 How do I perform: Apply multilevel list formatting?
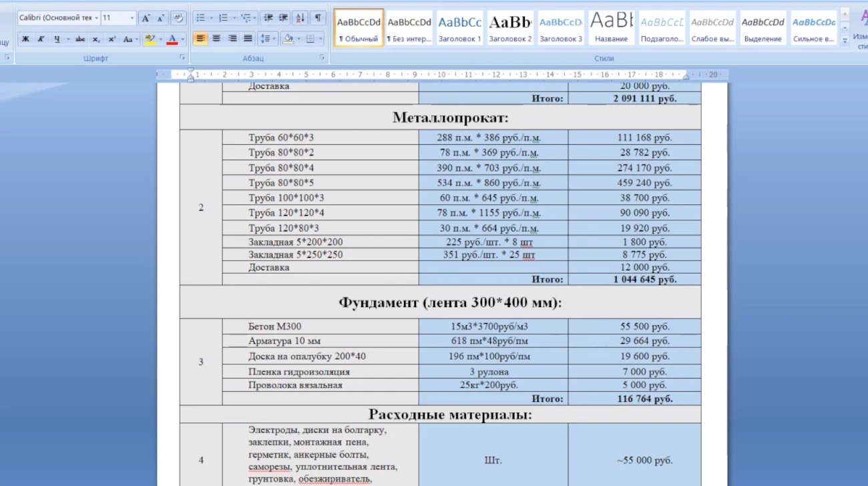246,18
